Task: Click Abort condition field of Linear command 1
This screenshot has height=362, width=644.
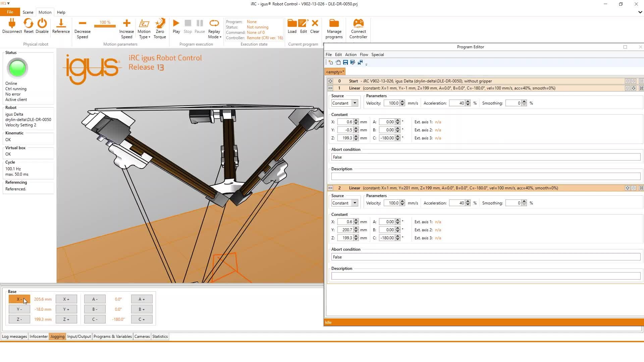Action: (486, 157)
